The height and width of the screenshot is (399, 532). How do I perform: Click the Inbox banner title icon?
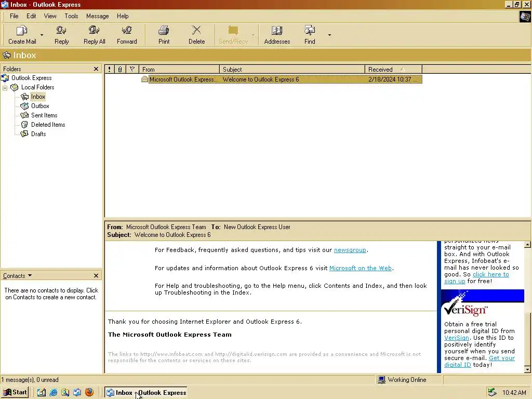pos(6,55)
